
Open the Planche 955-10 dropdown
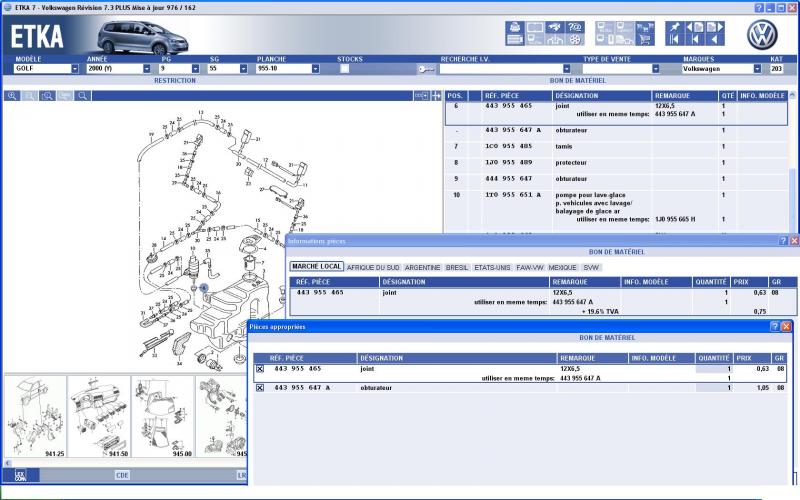(315, 69)
